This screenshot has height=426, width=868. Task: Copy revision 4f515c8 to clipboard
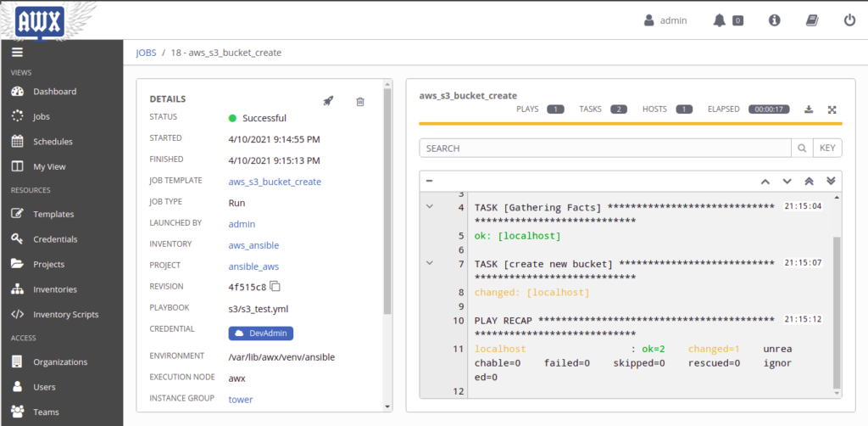275,286
